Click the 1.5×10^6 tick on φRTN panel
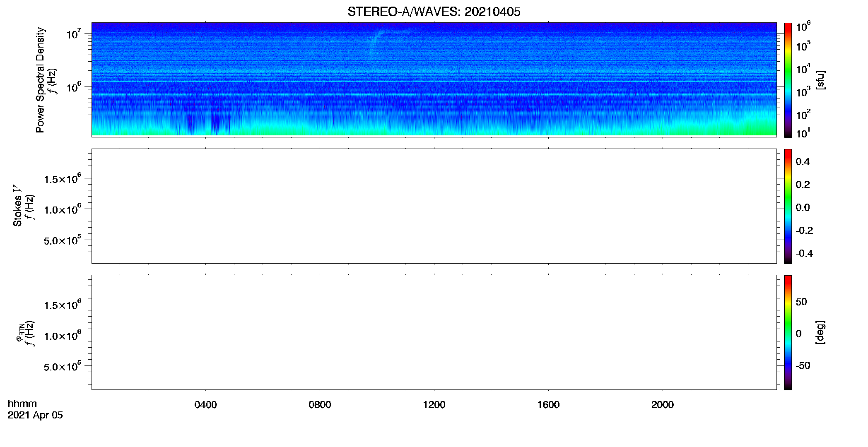This screenshot has width=868, height=447. click(x=63, y=305)
